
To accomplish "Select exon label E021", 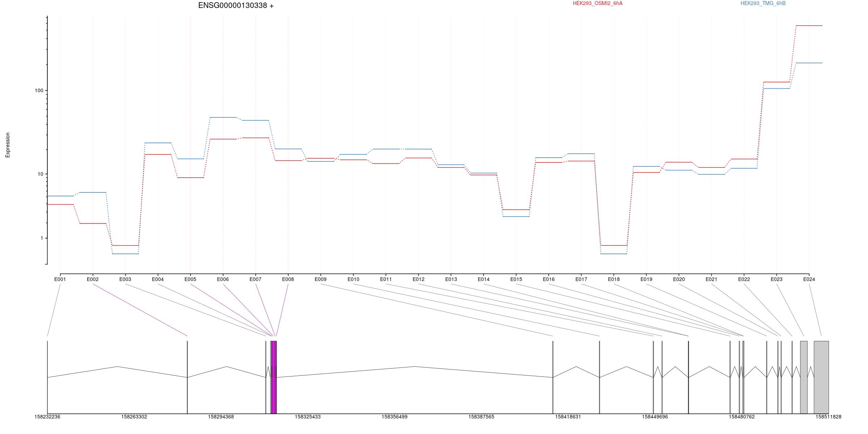I will click(x=711, y=279).
